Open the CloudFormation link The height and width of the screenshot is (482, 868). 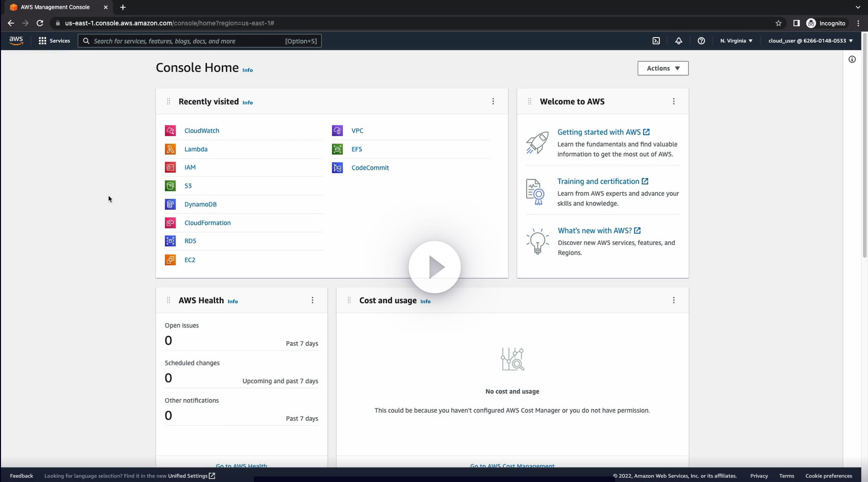click(208, 223)
